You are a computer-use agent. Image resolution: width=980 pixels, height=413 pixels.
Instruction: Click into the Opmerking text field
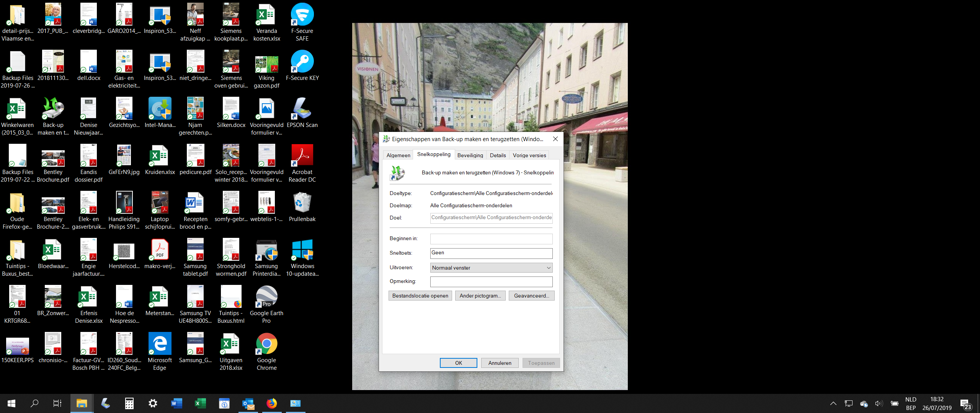point(492,282)
